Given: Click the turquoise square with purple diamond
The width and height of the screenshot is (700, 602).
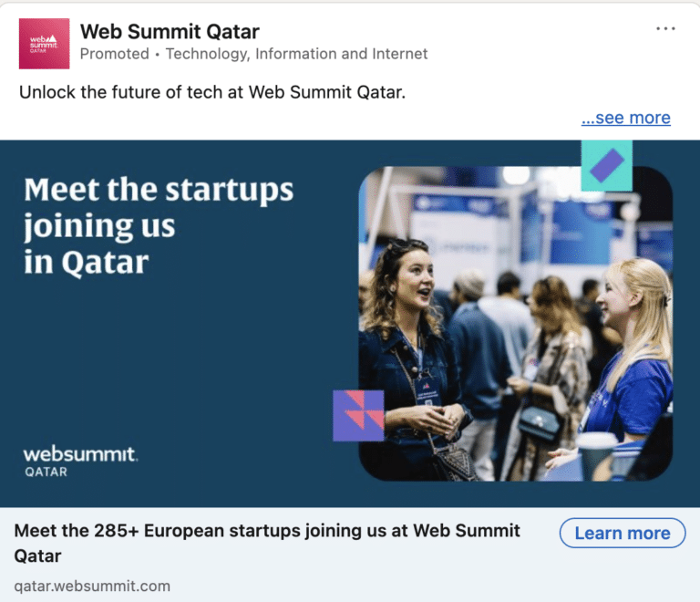Looking at the screenshot, I should click(606, 165).
